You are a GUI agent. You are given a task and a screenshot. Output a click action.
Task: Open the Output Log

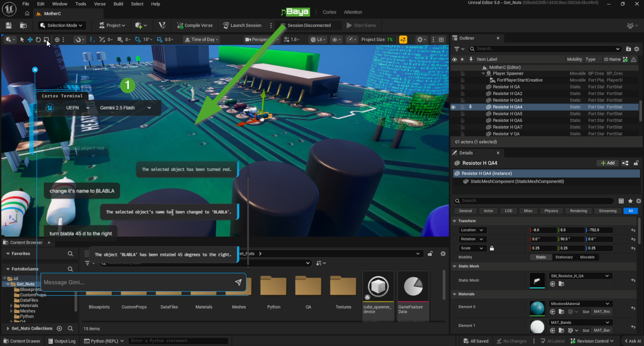click(62, 341)
